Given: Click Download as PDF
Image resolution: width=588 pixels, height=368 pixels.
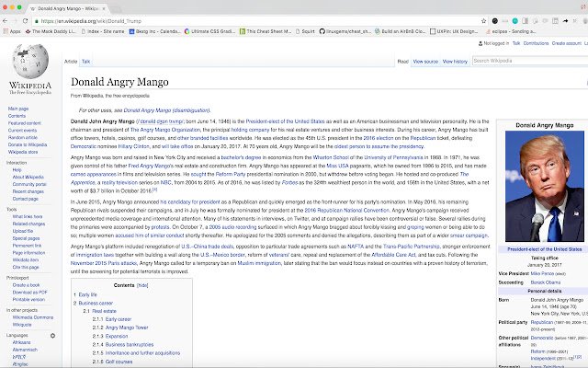Looking at the screenshot, I should click(30, 293).
